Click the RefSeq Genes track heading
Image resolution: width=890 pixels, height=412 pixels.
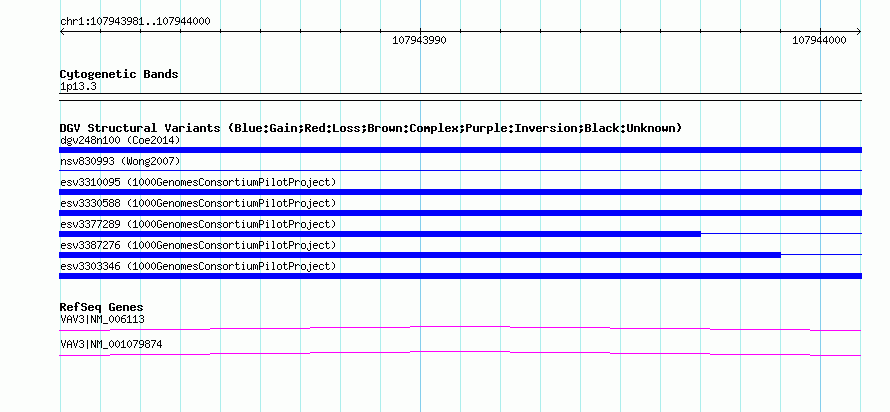coord(101,307)
